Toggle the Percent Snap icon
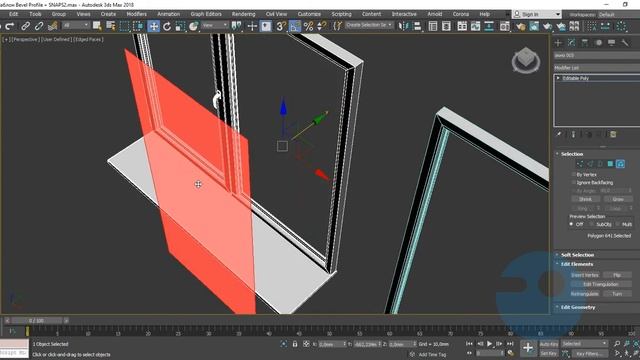The height and width of the screenshot is (360, 640). [x=309, y=26]
